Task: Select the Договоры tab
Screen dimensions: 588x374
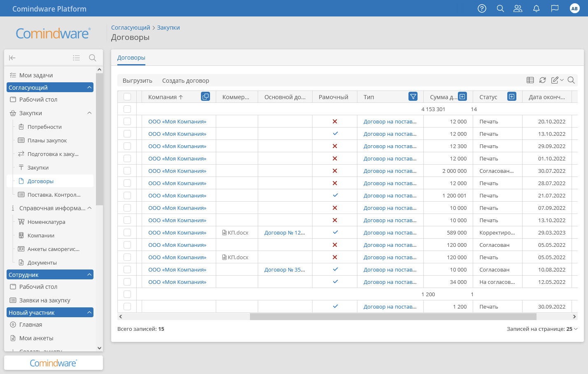Action: [x=131, y=58]
